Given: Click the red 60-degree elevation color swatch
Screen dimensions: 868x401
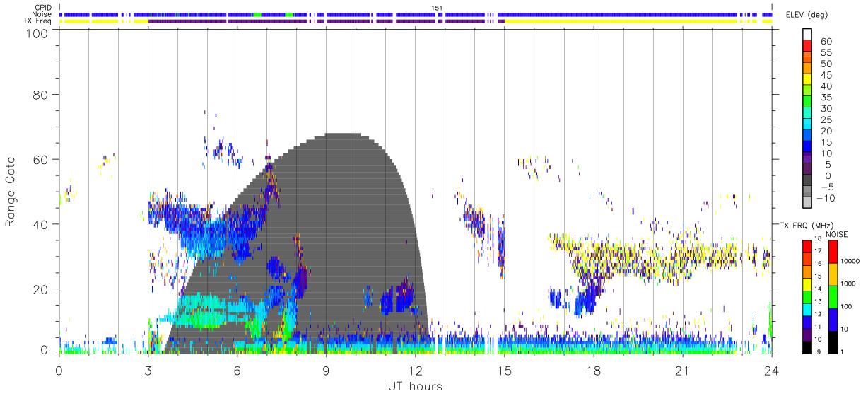Looking at the screenshot, I should 807,47.
